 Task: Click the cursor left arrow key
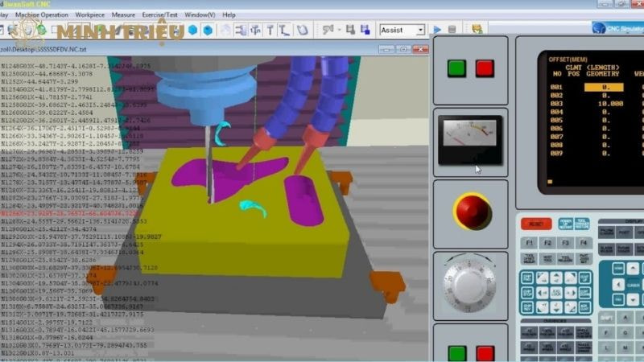(x=617, y=286)
